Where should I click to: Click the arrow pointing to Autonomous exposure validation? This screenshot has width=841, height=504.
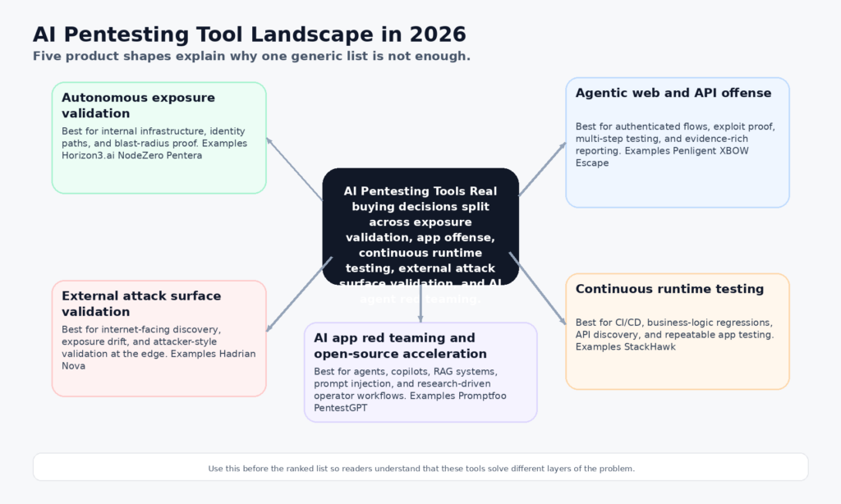[x=293, y=168]
